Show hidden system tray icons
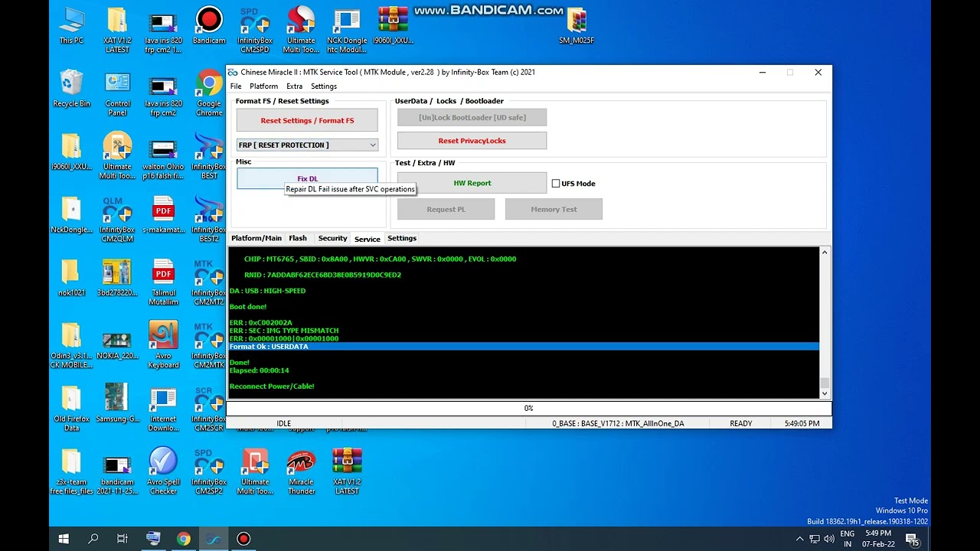Image resolution: width=980 pixels, height=551 pixels. 800,539
